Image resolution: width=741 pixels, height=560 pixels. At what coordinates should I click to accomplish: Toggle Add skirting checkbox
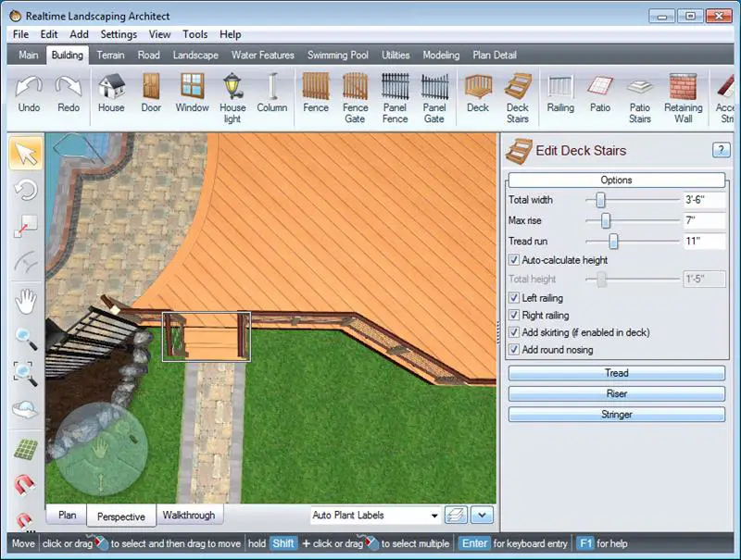[514, 332]
